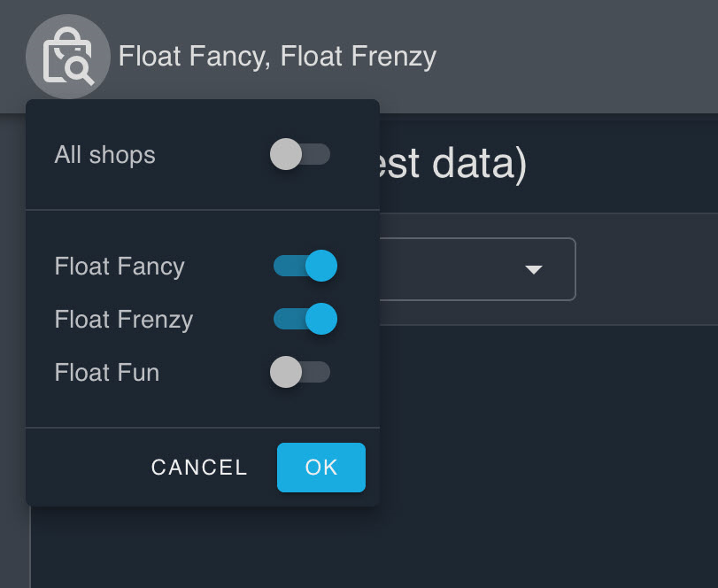This screenshot has width=718, height=588.
Task: Select the Float Fancy label text
Action: (x=120, y=267)
